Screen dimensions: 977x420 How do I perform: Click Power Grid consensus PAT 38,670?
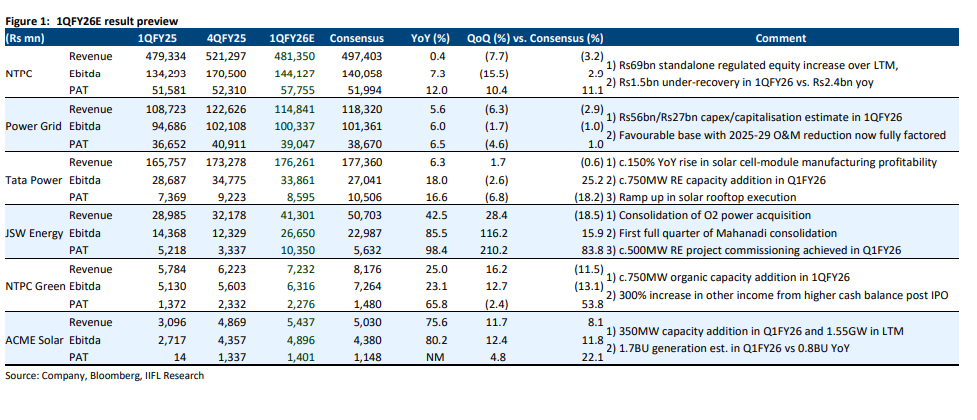(366, 144)
